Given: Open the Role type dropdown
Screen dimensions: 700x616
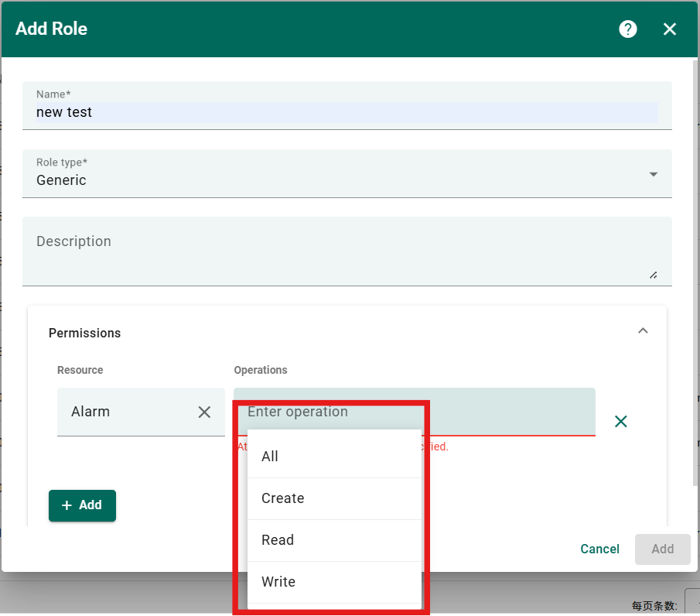Looking at the screenshot, I should (x=347, y=174).
